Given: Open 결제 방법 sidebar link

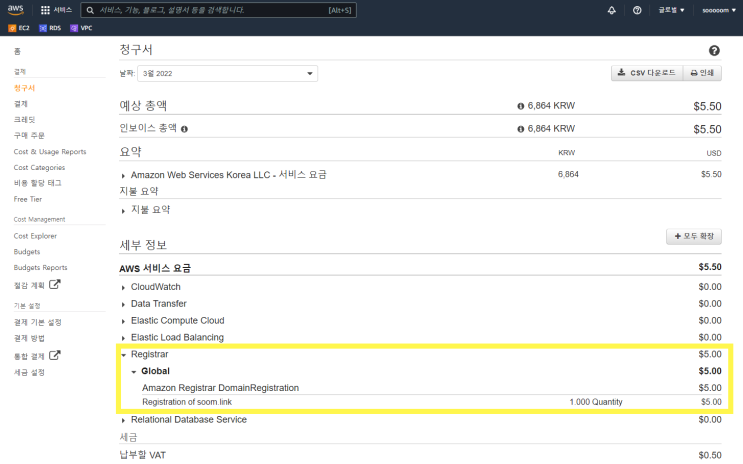Looking at the screenshot, I should (29, 338).
